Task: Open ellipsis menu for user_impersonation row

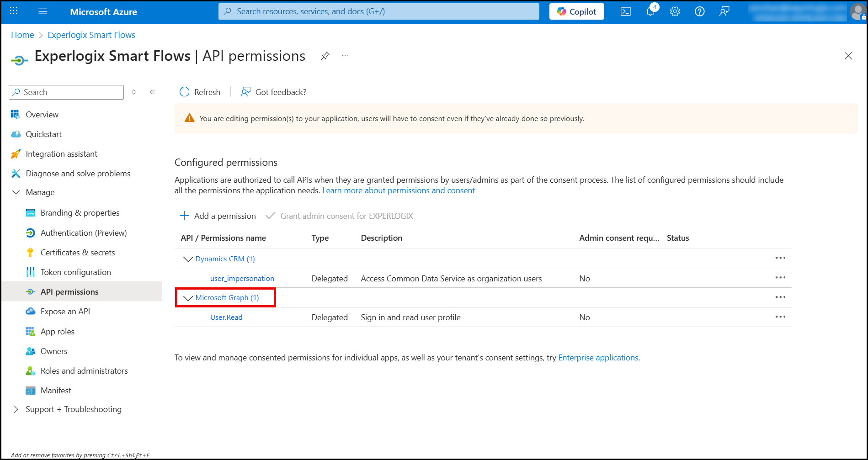Action: click(x=780, y=278)
